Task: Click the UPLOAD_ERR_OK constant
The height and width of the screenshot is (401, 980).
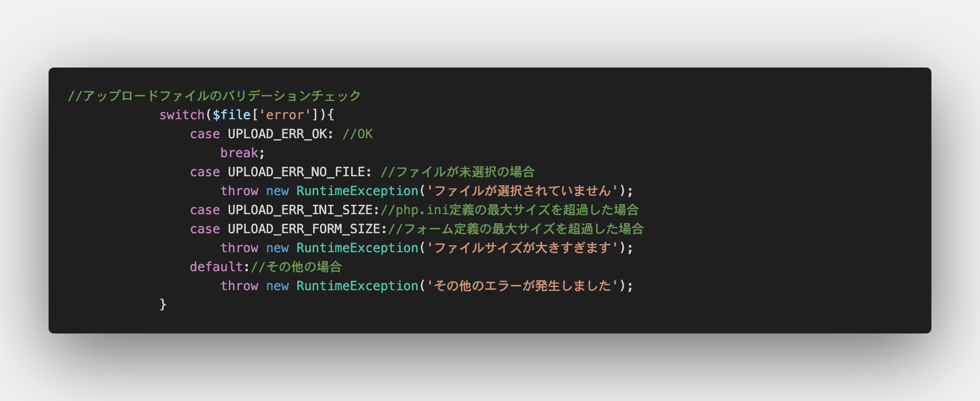Action: (277, 134)
